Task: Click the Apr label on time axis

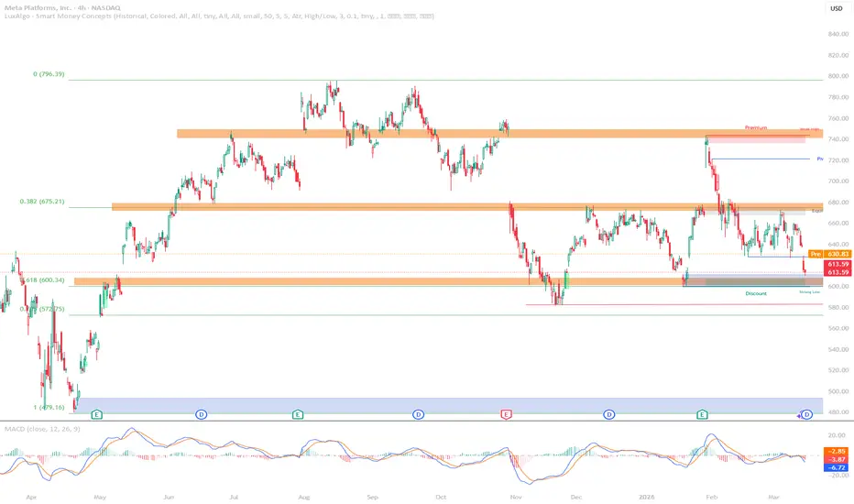Action: pyautogui.click(x=31, y=497)
